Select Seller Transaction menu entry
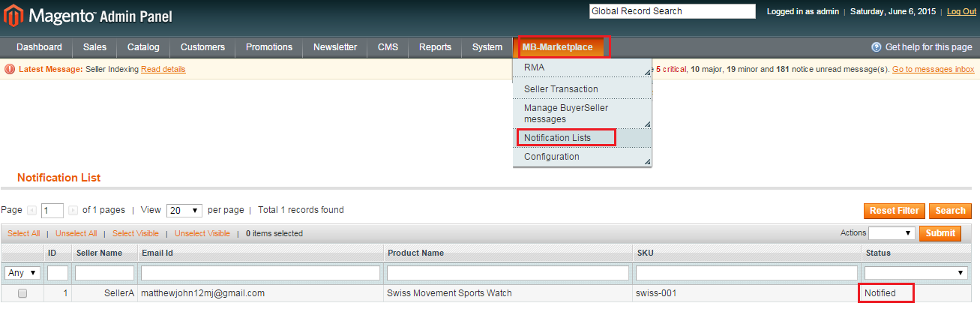Image resolution: width=980 pixels, height=312 pixels. [x=582, y=88]
